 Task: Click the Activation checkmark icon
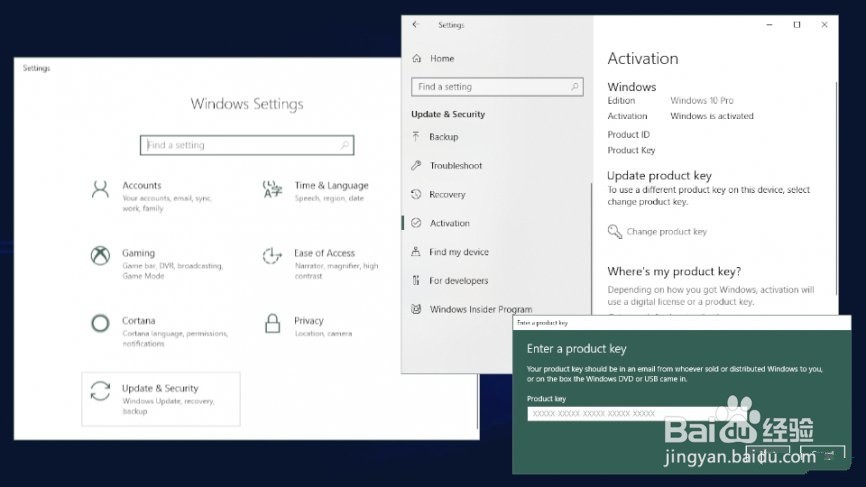pyautogui.click(x=416, y=223)
